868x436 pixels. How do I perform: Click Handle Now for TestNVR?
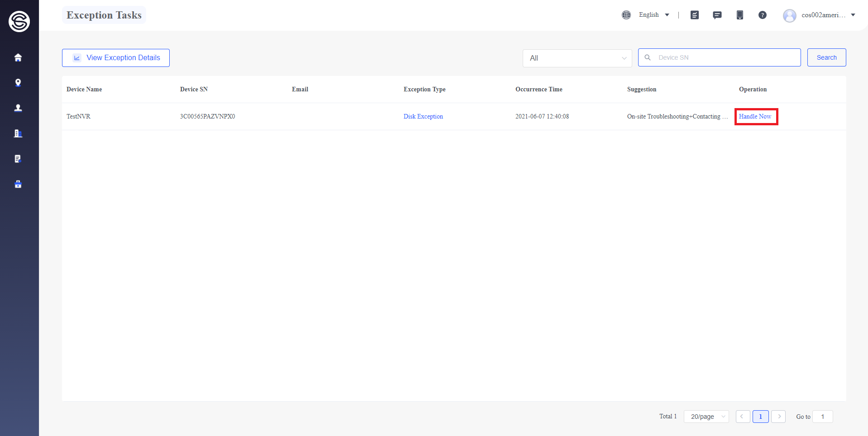pos(755,117)
